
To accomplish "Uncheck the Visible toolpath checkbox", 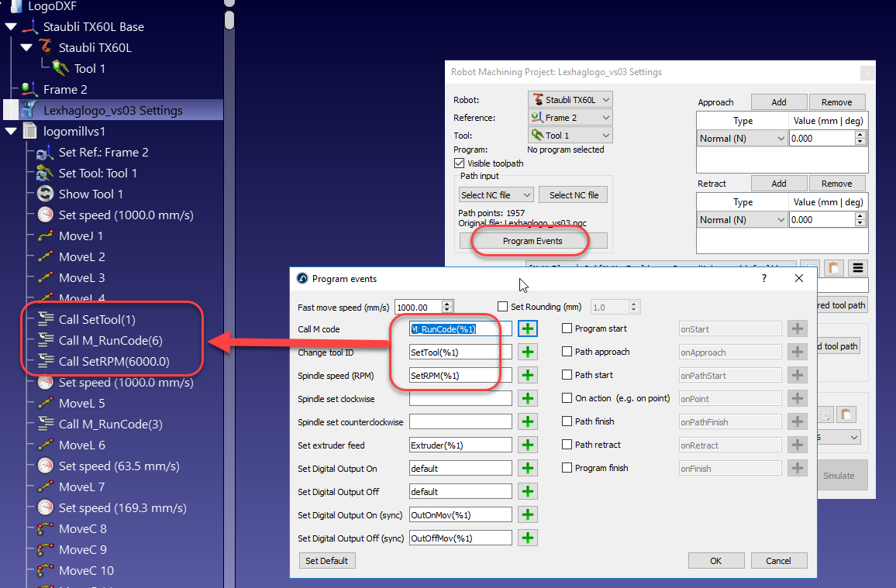I will coord(459,163).
